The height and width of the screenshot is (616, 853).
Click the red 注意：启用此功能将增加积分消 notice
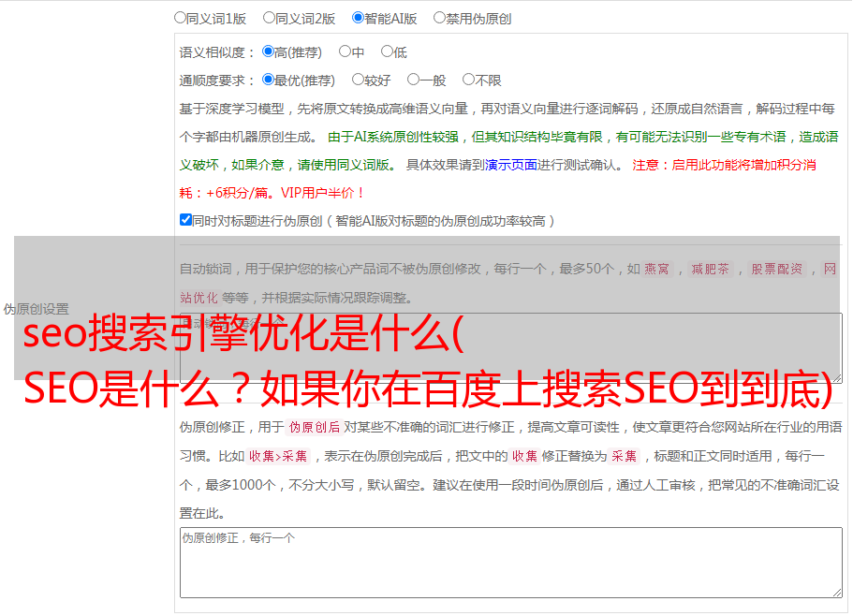click(x=724, y=165)
